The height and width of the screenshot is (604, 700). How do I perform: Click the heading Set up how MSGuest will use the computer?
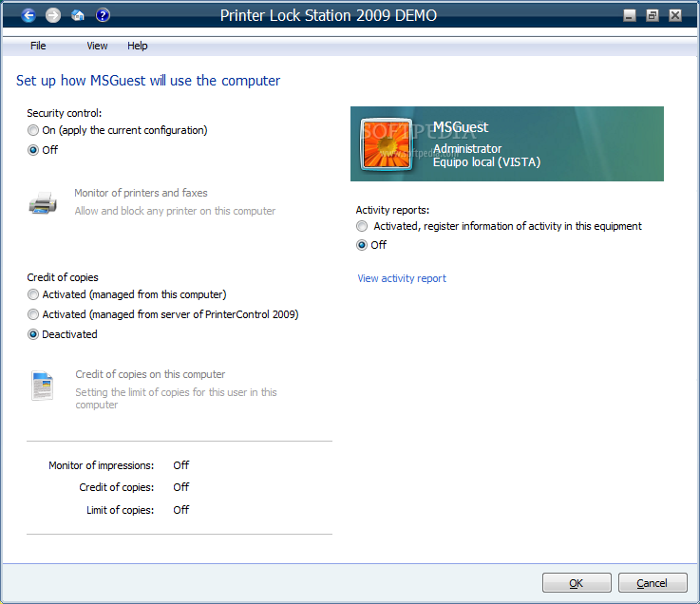[148, 81]
